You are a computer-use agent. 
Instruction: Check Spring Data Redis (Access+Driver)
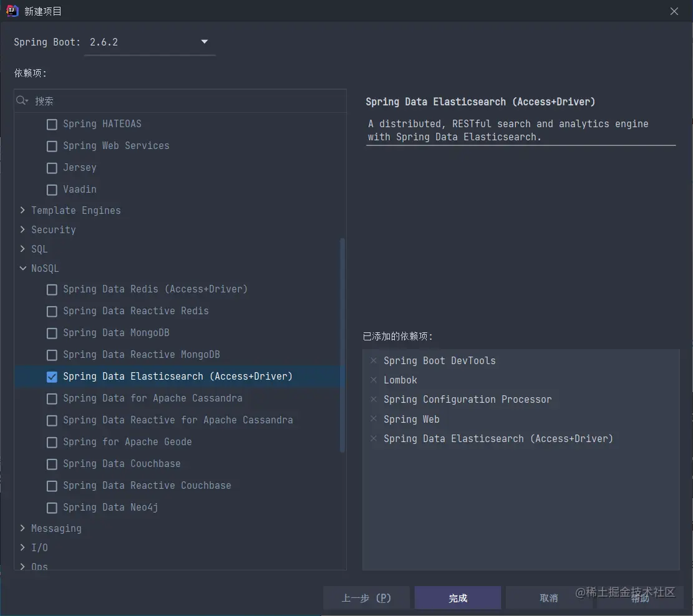(52, 289)
